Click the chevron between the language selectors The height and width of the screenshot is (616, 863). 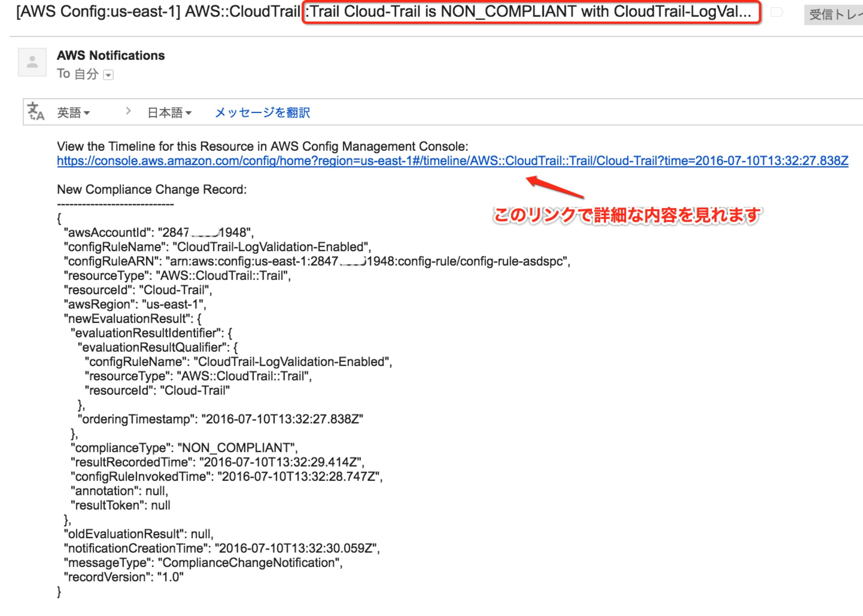click(x=128, y=111)
